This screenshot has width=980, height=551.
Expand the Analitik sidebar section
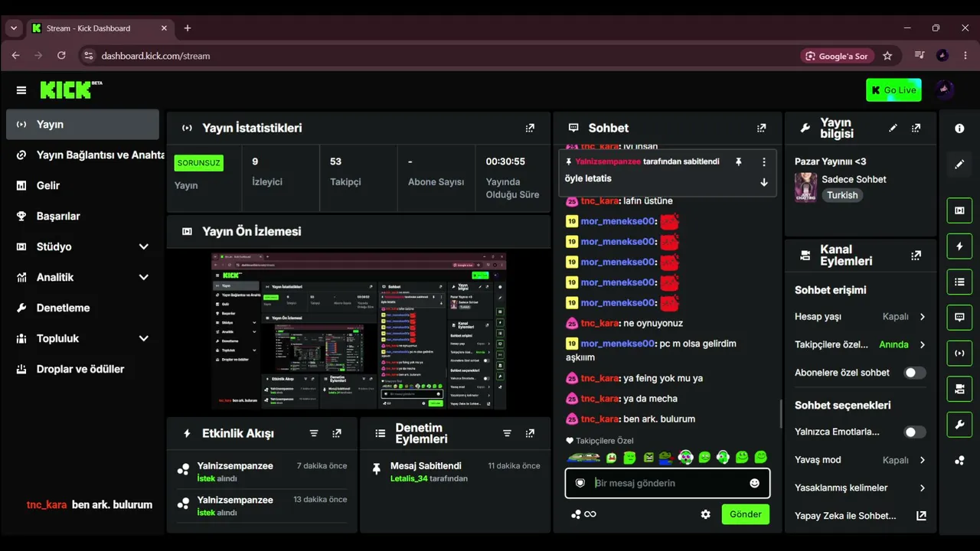click(143, 277)
